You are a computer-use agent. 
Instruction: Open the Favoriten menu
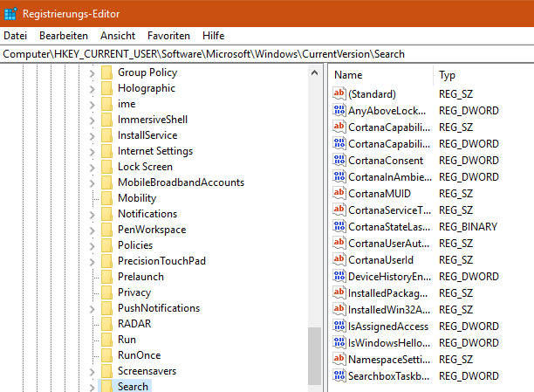168,36
